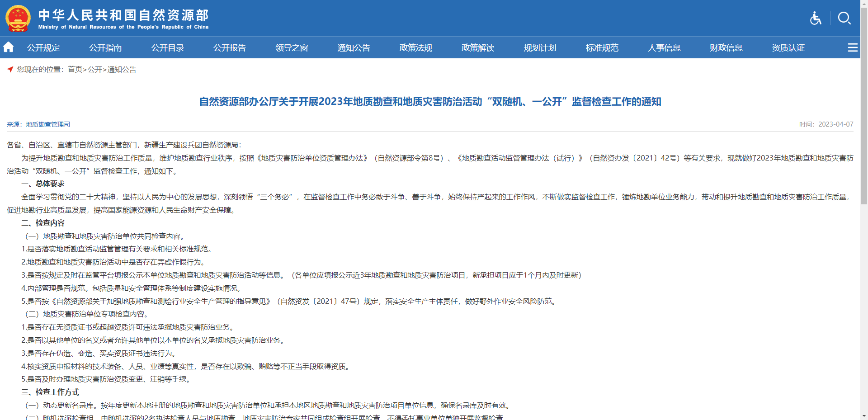Expand the hamburger menu icon
Screen dimensions: 868x420
[x=852, y=47]
